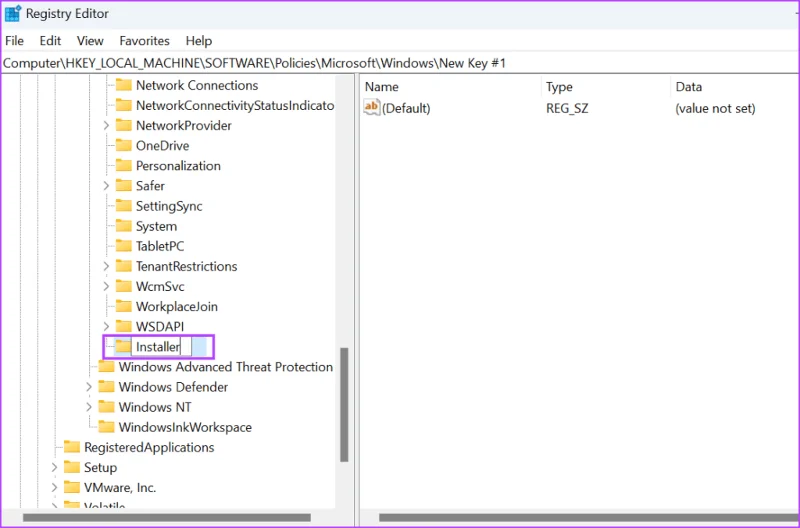Select the Personalization folder icon
Image resolution: width=800 pixels, height=528 pixels.
123,165
